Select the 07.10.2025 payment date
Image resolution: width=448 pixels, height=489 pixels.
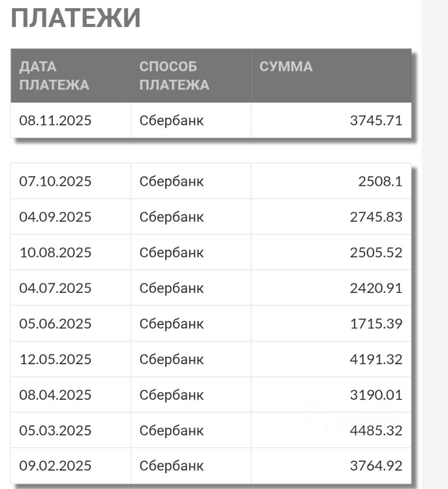point(55,181)
